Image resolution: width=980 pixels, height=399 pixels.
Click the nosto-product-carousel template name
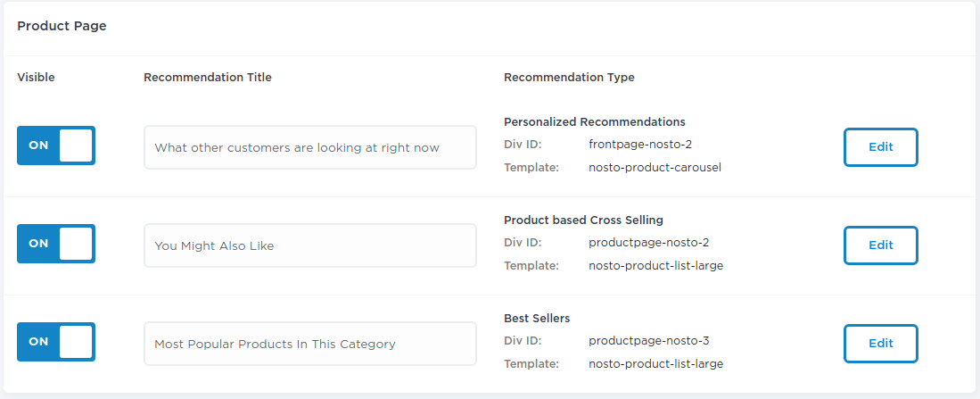coord(655,168)
